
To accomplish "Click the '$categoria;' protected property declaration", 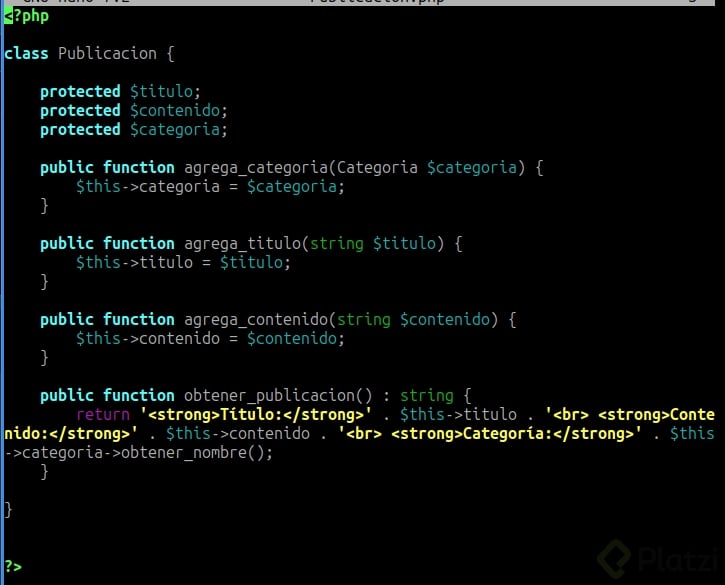I will 178,129.
